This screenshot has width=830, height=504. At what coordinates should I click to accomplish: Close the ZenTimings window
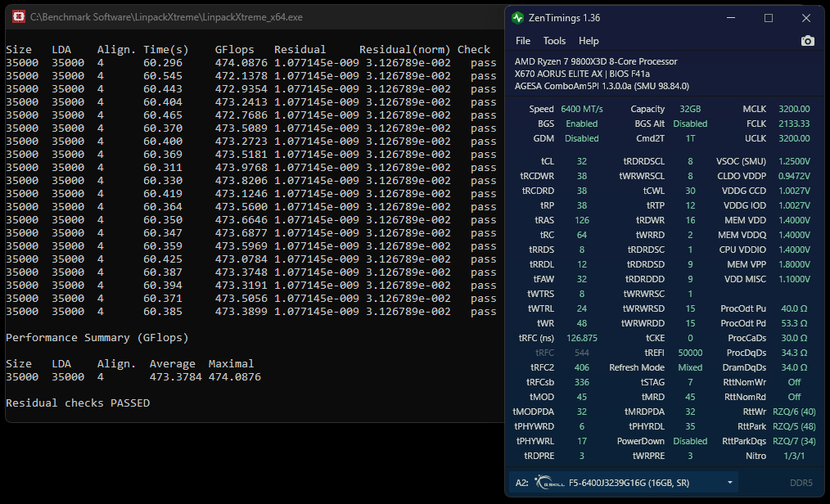(806, 17)
